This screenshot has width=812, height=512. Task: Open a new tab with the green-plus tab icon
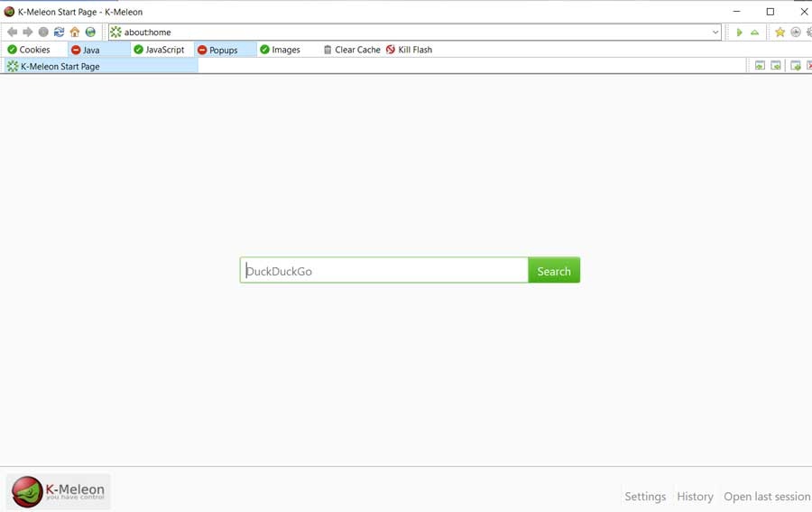[796, 65]
